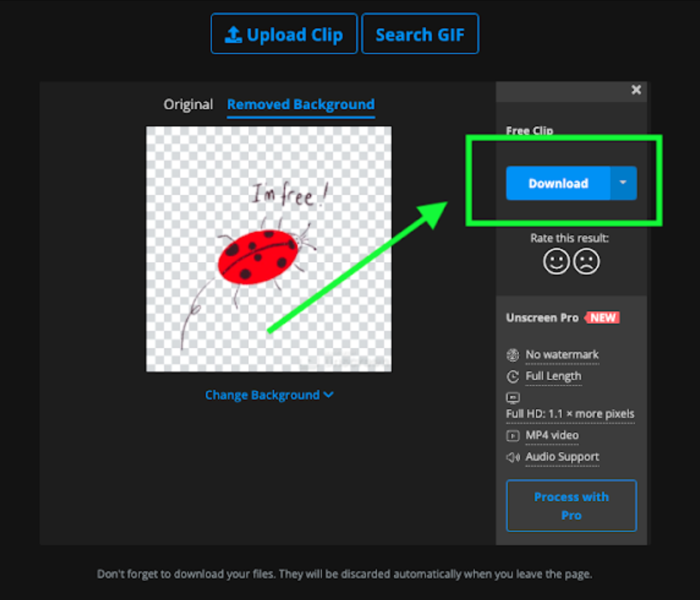Click the Download button

[558, 183]
